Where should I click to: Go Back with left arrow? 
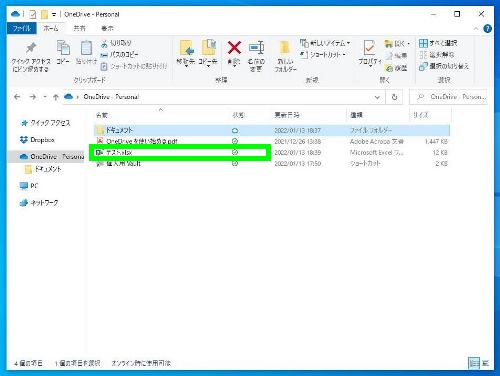[x=17, y=97]
